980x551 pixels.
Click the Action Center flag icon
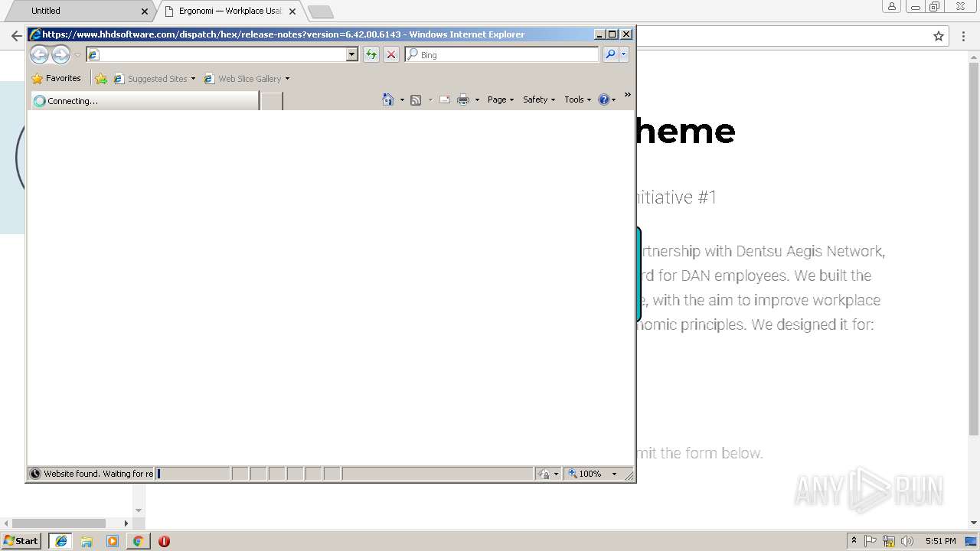click(871, 541)
